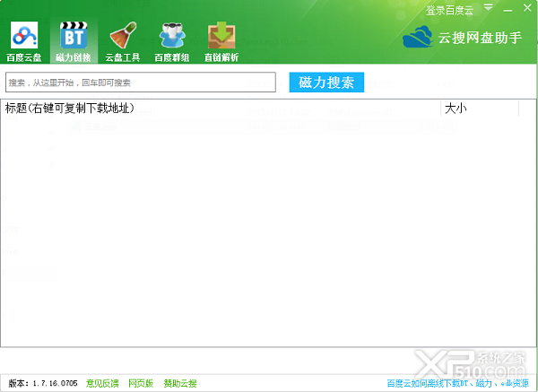538x392 pixels.
Task: Click 登录百度云 login link
Action: coord(449,10)
